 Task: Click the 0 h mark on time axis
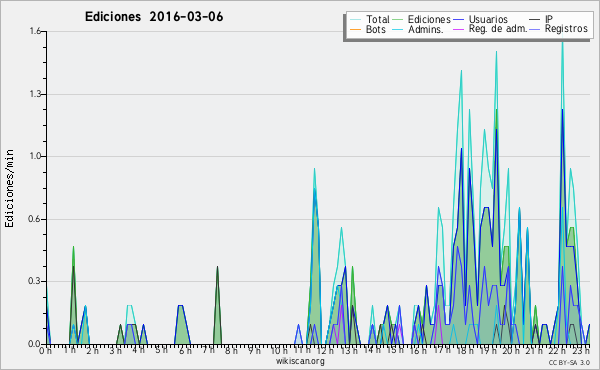pos(45,350)
